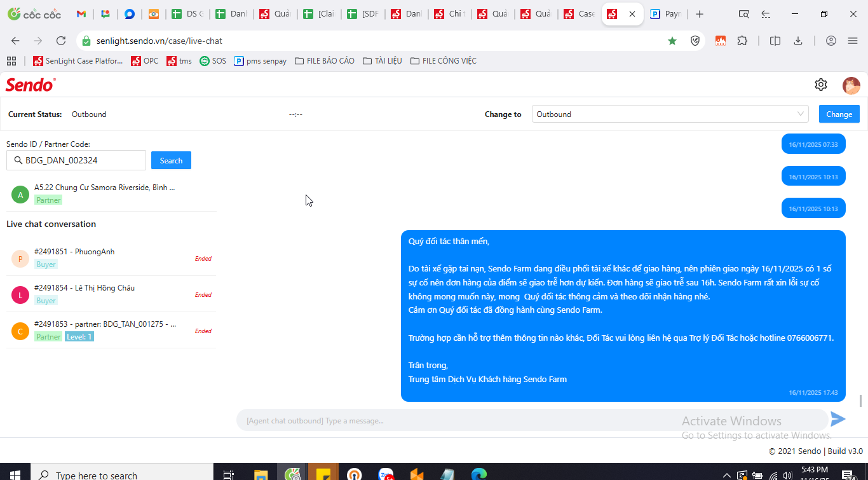Open browser downloads
Viewport: 868px width, 480px height.
[x=798, y=41]
